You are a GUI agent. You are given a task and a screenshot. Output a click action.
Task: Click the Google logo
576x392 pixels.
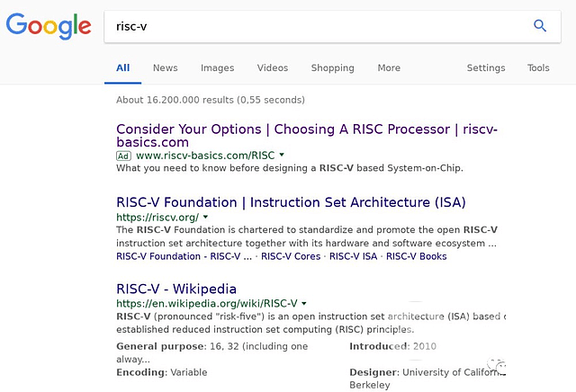49,26
